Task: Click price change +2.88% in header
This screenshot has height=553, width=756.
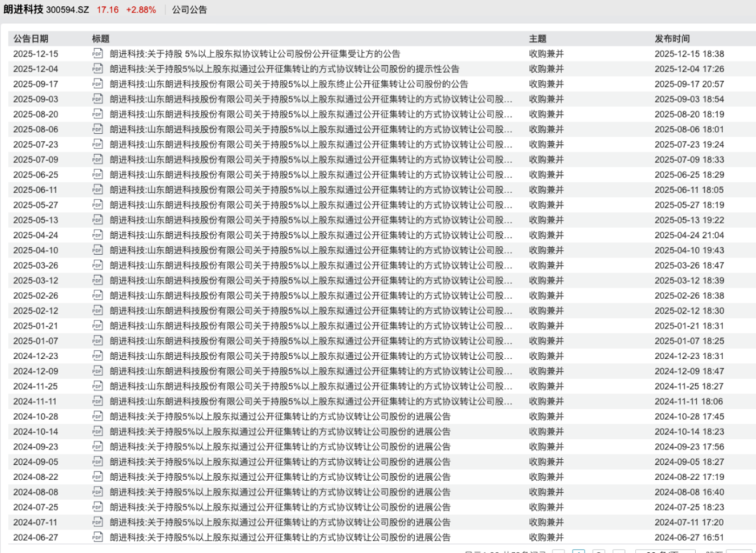Action: coord(141,10)
